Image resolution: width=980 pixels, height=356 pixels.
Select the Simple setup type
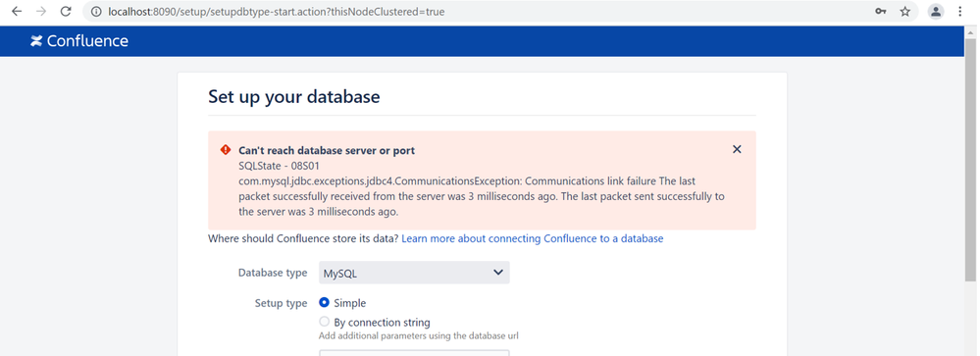point(325,302)
